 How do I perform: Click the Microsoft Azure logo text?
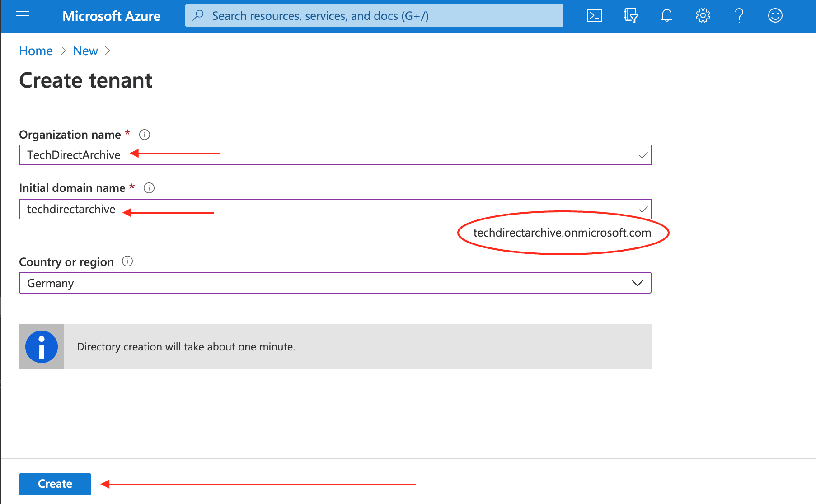tap(111, 16)
